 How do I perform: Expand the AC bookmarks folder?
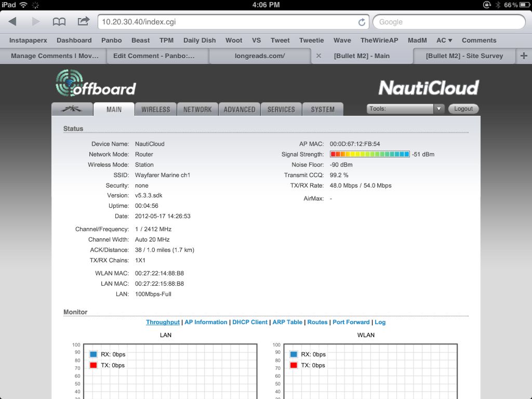tap(444, 41)
